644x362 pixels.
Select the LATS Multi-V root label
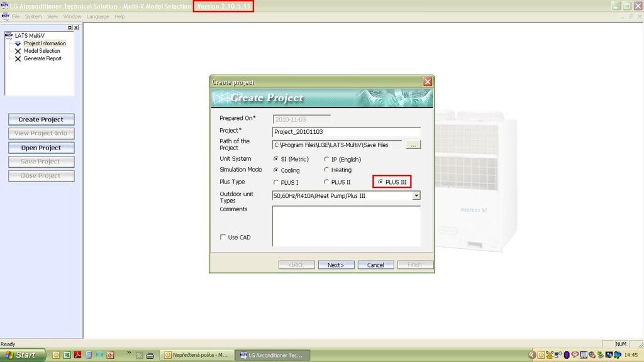point(30,36)
